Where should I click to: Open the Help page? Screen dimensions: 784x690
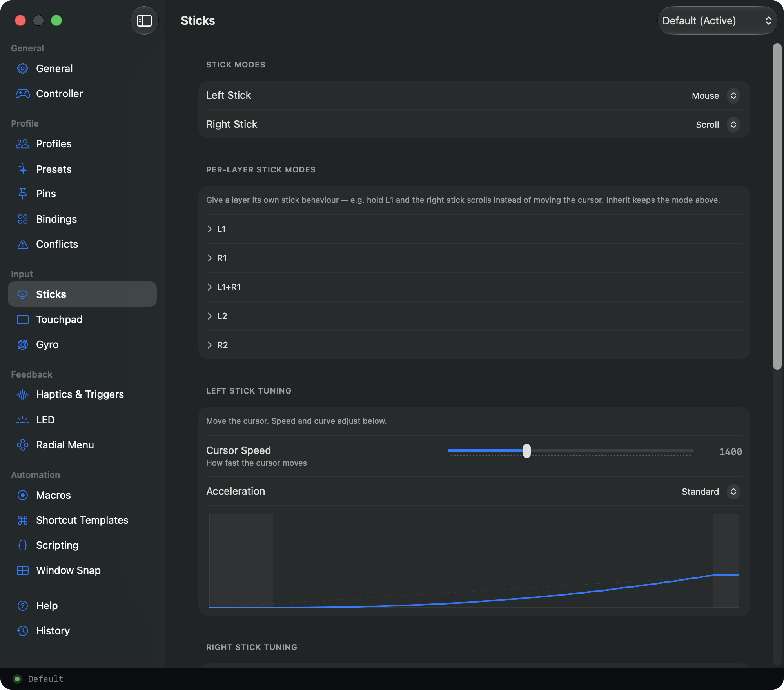pos(82,606)
